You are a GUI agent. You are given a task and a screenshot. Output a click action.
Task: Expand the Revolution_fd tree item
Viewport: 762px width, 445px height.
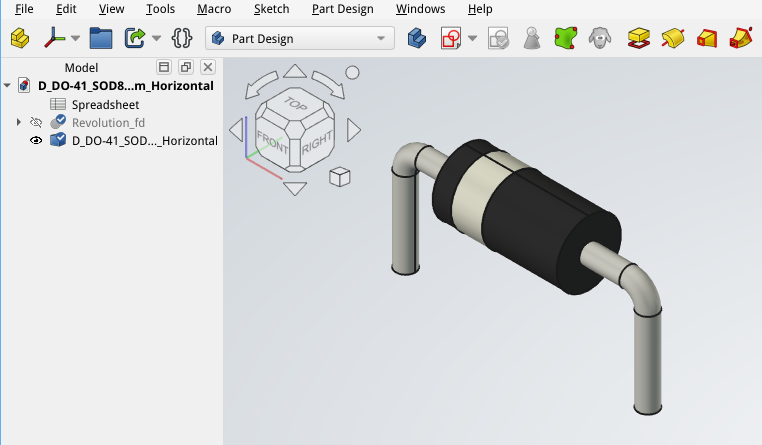[x=18, y=122]
